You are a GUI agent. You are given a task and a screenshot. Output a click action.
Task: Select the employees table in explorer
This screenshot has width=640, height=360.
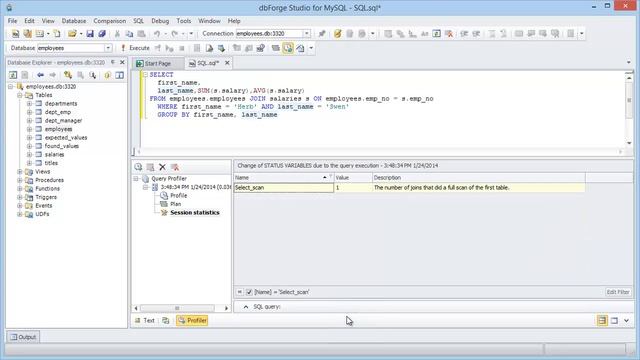[x=58, y=129]
